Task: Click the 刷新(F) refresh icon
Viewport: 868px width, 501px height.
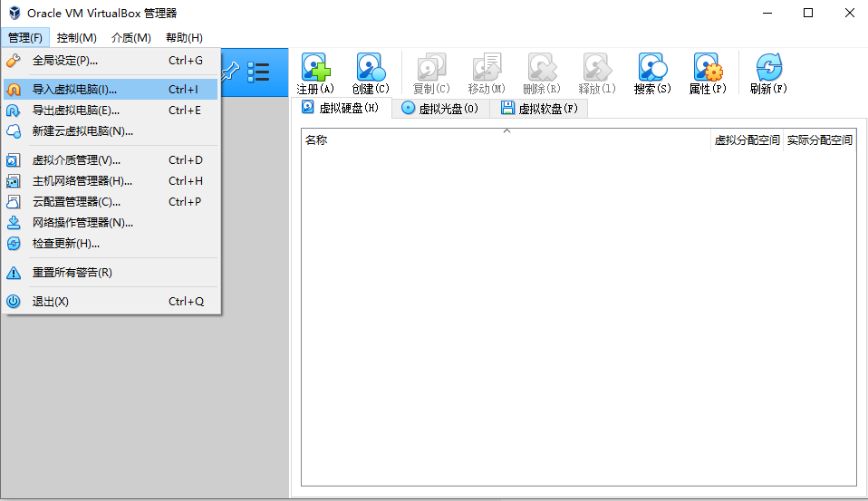Action: coord(769,68)
